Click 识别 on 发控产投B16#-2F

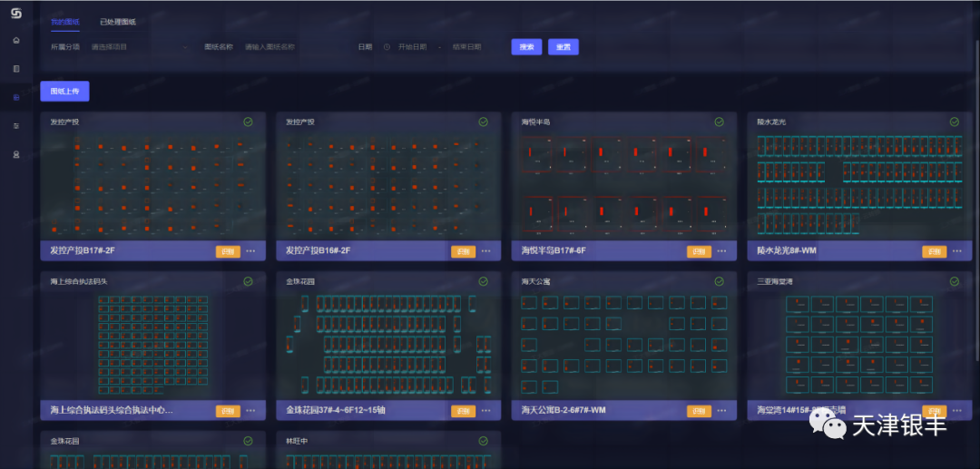click(463, 251)
